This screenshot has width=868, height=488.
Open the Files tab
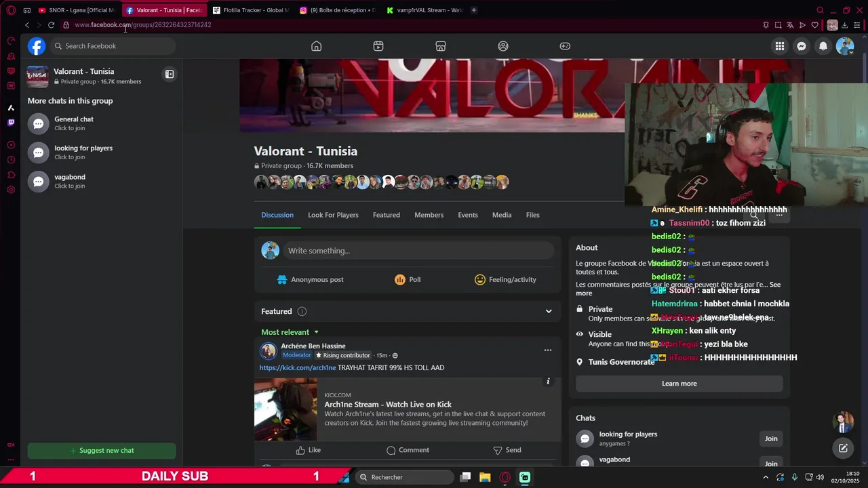pos(533,215)
